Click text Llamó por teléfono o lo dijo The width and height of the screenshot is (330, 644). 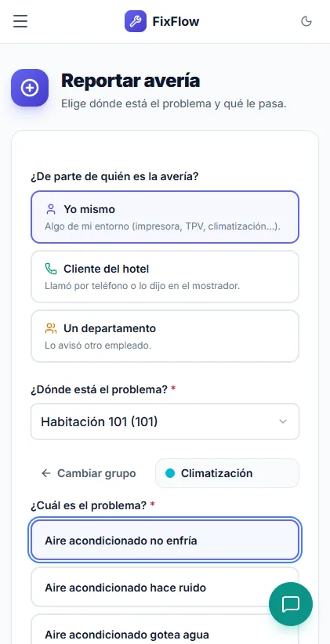142,286
